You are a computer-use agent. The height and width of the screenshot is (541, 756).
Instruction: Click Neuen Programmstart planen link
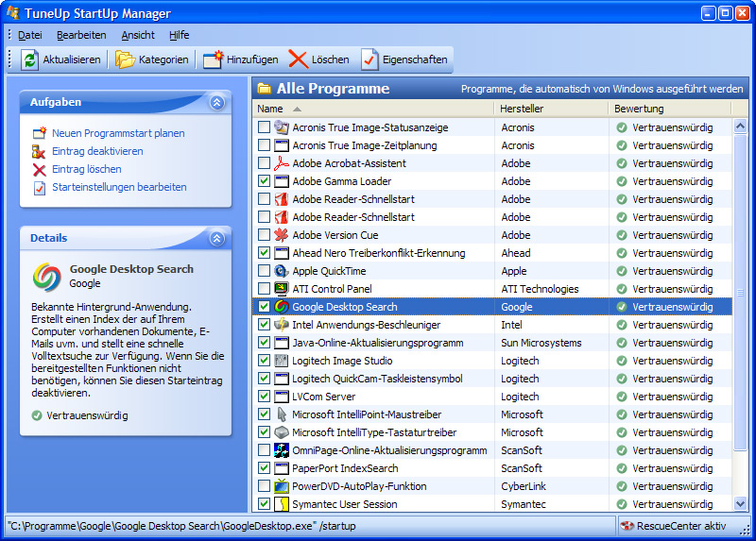[x=118, y=133]
